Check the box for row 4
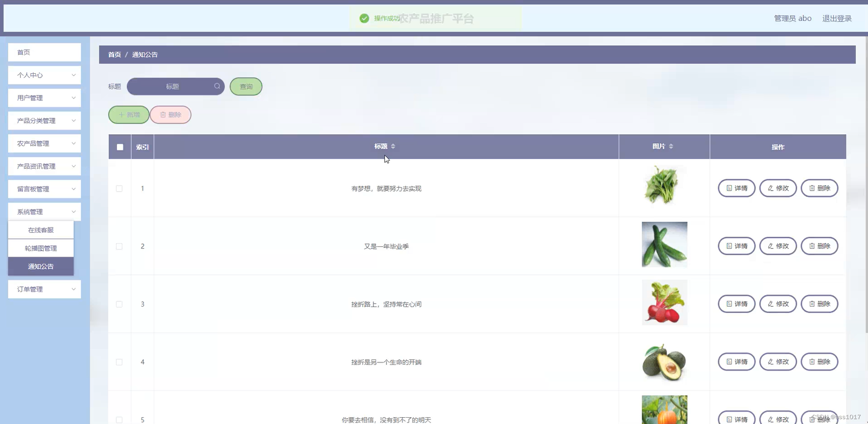Image resolution: width=868 pixels, height=424 pixels. tap(119, 362)
